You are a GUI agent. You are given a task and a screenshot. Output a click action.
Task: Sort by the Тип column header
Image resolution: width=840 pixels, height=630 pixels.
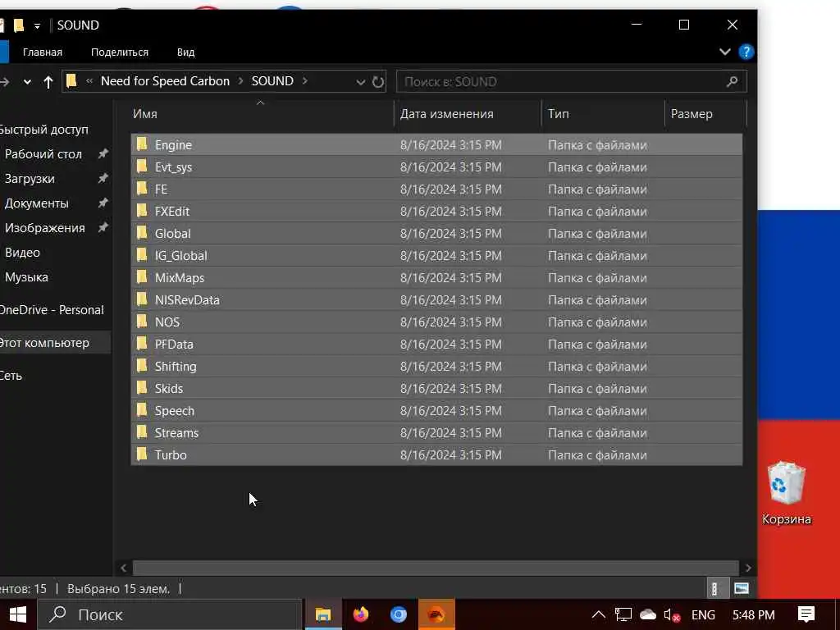(x=603, y=113)
